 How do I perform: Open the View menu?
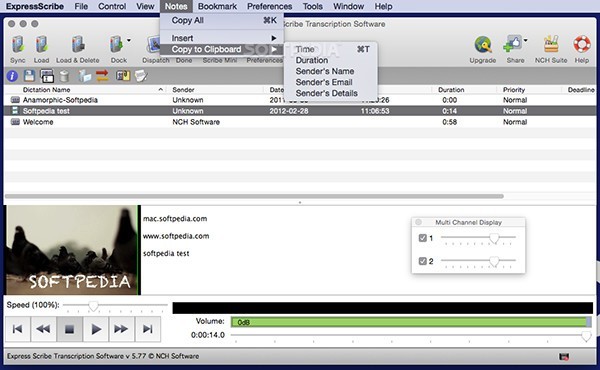click(145, 7)
